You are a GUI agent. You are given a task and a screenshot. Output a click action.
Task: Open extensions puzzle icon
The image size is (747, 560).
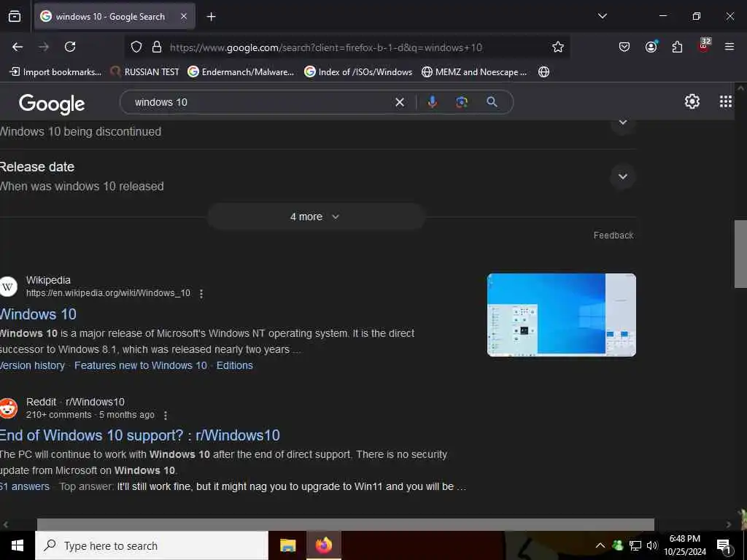coord(677,47)
